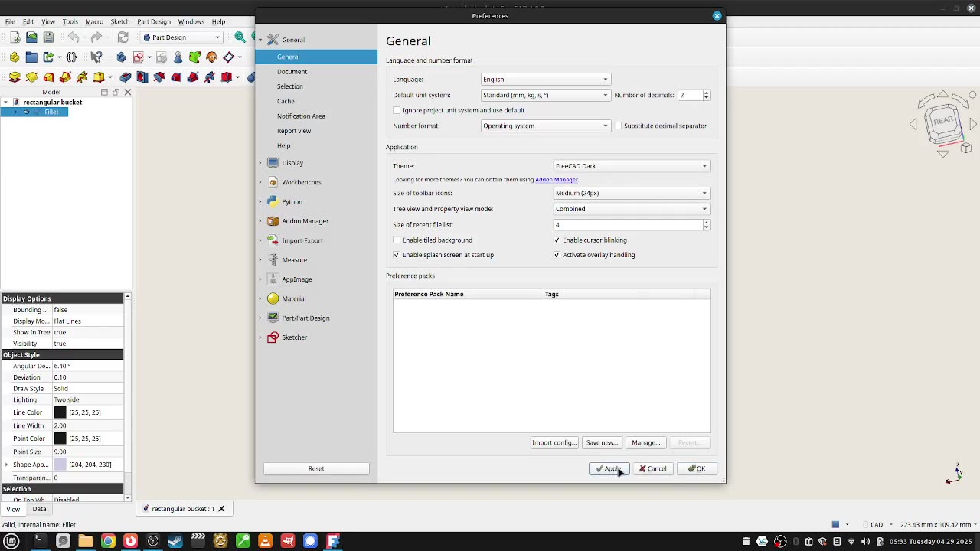
Task: Click the What's This help cursor icon
Action: [x=96, y=57]
